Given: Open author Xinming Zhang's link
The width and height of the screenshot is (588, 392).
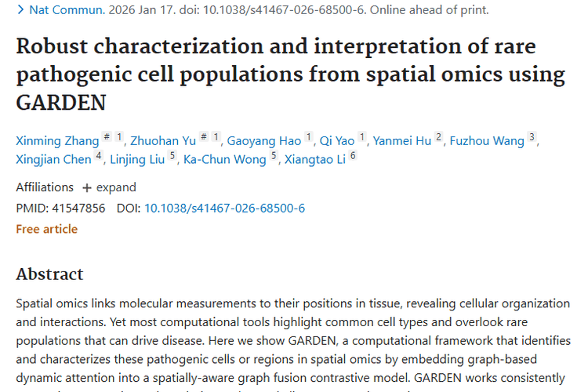Looking at the screenshot, I should click(x=57, y=141).
